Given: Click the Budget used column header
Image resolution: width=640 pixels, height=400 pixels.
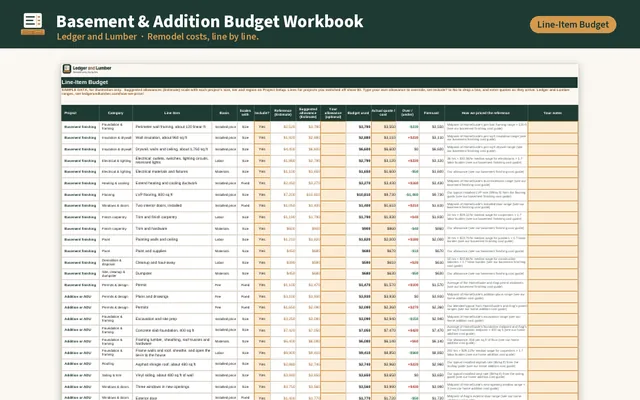Looking at the screenshot, I should tap(358, 113).
